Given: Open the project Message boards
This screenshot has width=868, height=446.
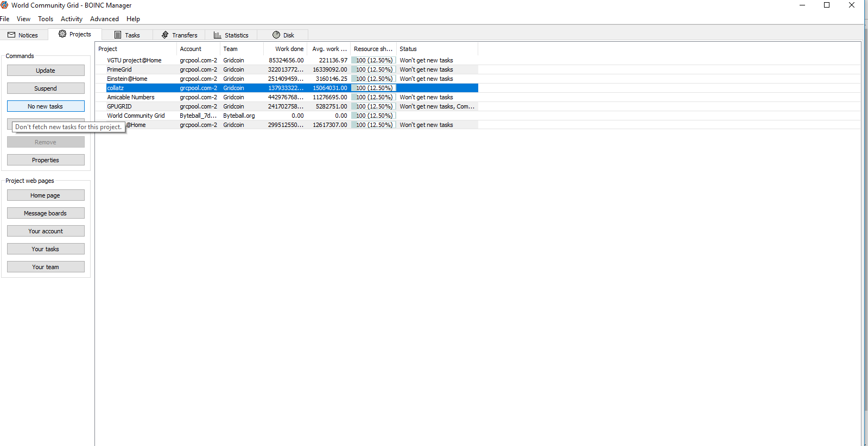Looking at the screenshot, I should point(46,213).
